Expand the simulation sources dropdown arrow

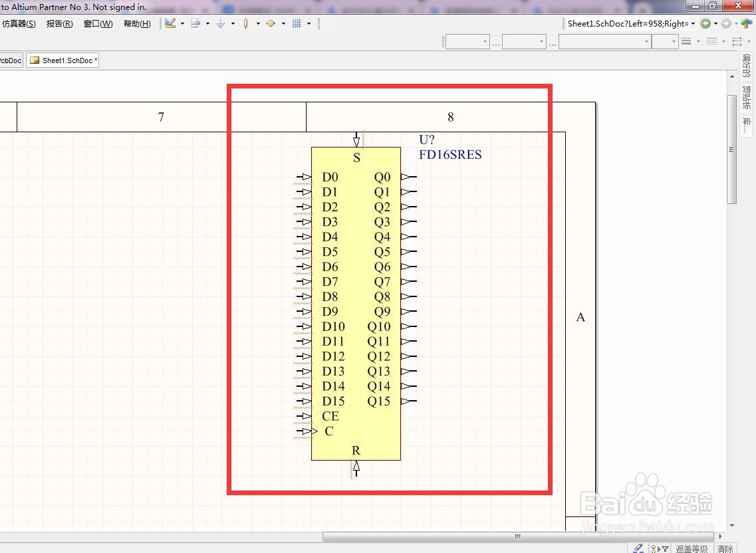pos(283,23)
